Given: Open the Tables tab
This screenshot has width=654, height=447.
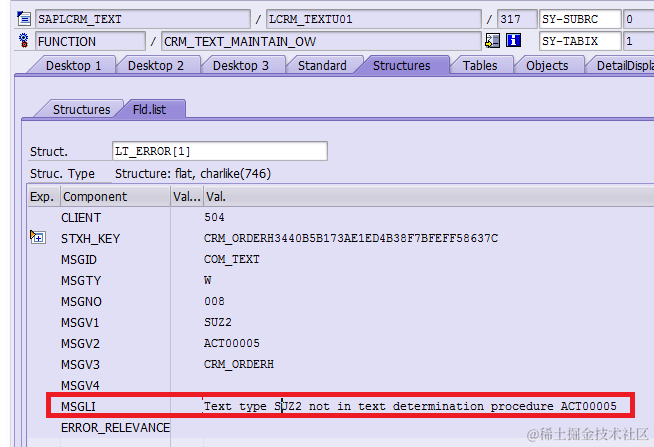Looking at the screenshot, I should pyautogui.click(x=480, y=65).
